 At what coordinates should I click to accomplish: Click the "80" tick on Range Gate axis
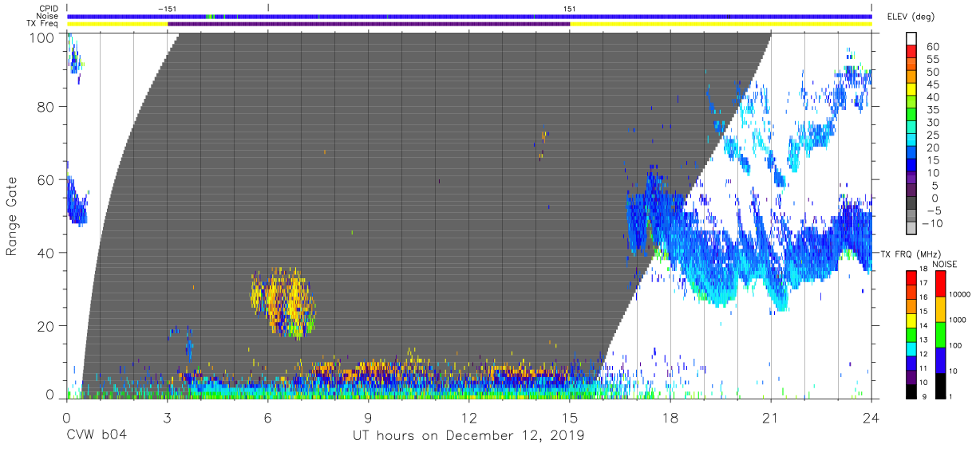coord(45,106)
